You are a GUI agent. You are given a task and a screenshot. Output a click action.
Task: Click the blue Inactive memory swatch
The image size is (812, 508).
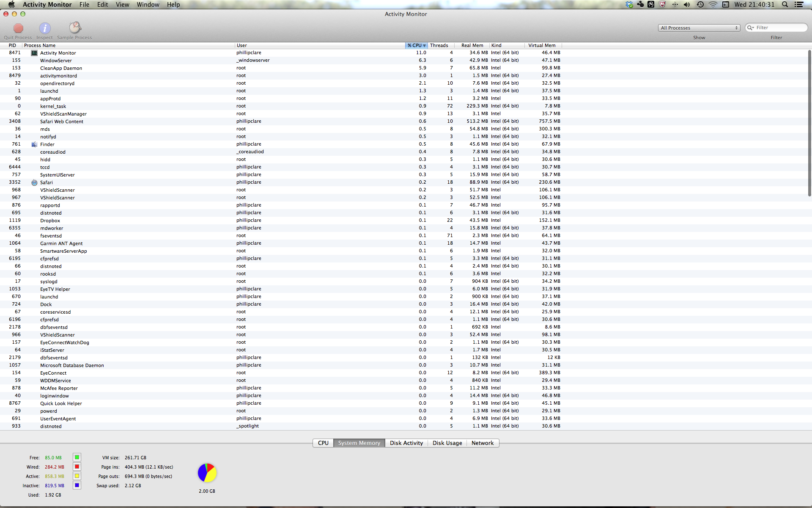tap(77, 485)
